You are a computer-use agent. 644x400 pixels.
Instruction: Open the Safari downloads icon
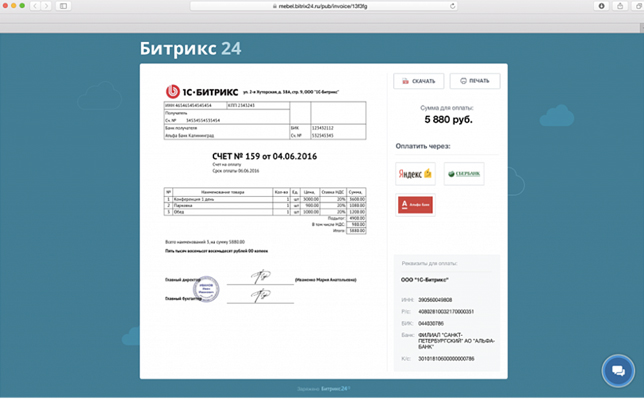[x=601, y=6]
